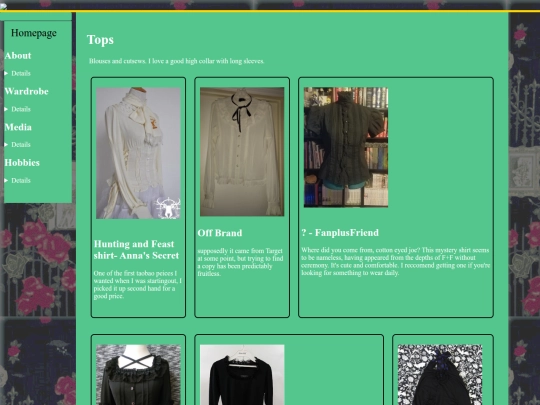Click the Hobbies heading in the sidebar
Image resolution: width=540 pixels, height=405 pixels.
coord(22,163)
